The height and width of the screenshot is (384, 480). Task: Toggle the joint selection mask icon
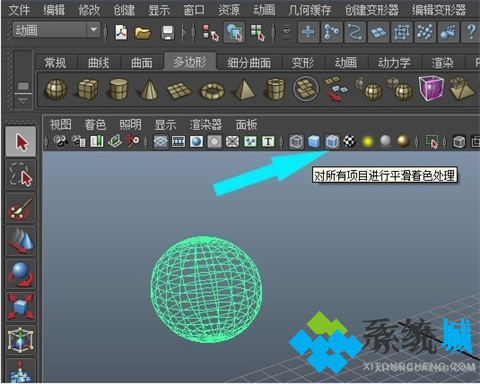pos(332,32)
